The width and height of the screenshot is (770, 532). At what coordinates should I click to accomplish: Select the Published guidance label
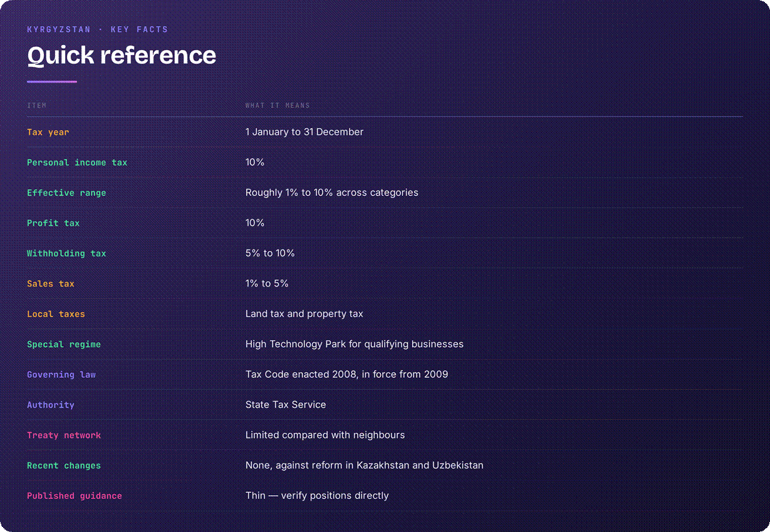pos(75,496)
